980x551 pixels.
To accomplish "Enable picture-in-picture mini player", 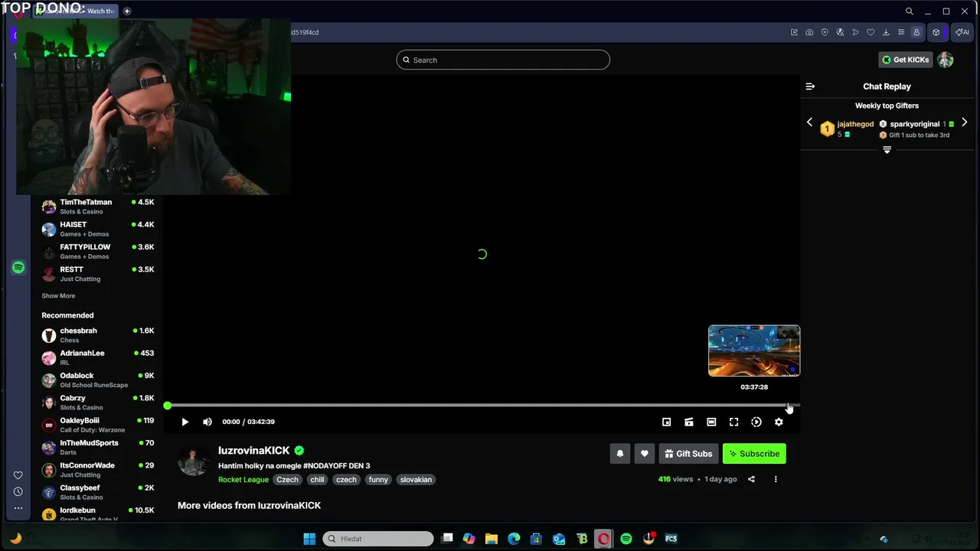I will (666, 422).
